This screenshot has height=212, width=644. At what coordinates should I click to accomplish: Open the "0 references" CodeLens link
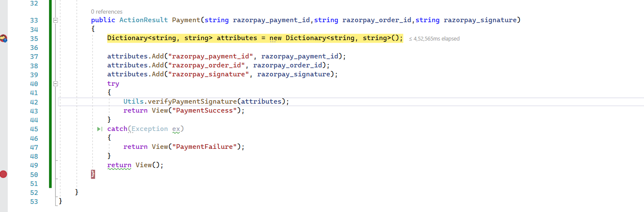click(107, 12)
